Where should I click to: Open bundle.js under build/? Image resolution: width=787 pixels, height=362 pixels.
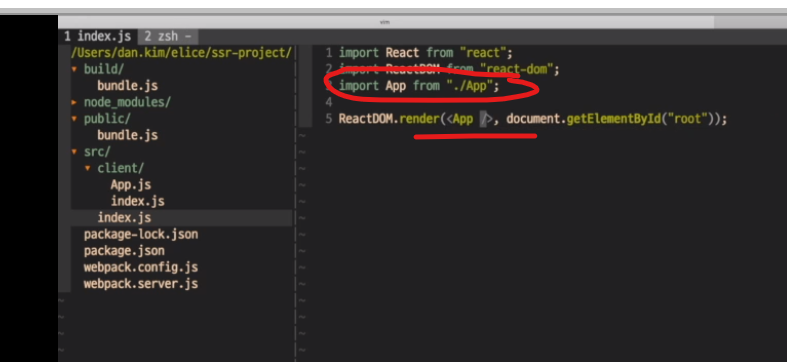127,86
